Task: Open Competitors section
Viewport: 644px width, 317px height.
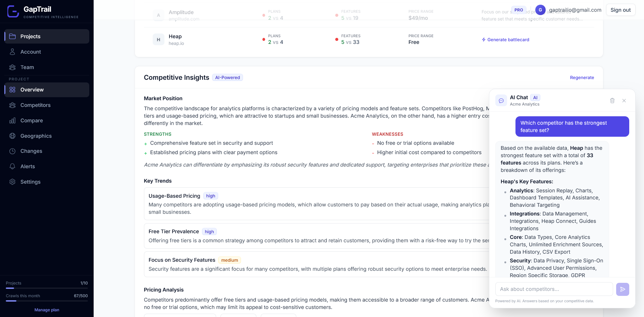Action: (x=47, y=105)
